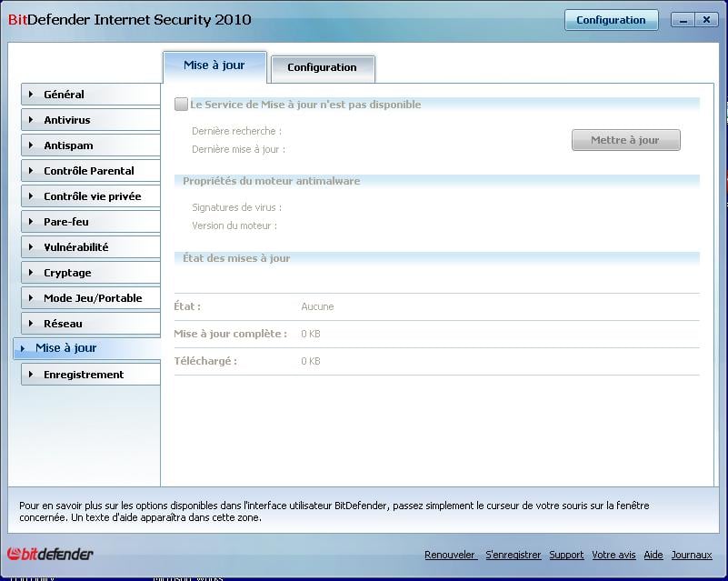Screen dimensions: 728x581
Task: Expand the Pare-feu section arrow
Action: pyautogui.click(x=31, y=222)
